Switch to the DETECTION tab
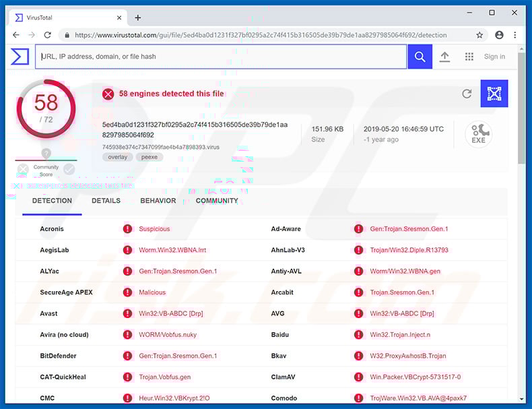 point(52,201)
